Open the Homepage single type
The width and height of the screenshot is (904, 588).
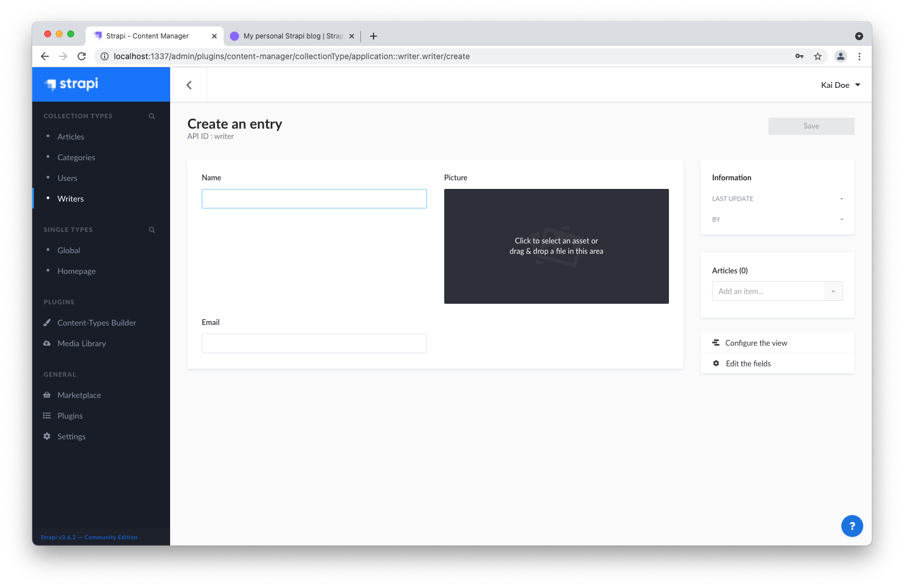76,271
